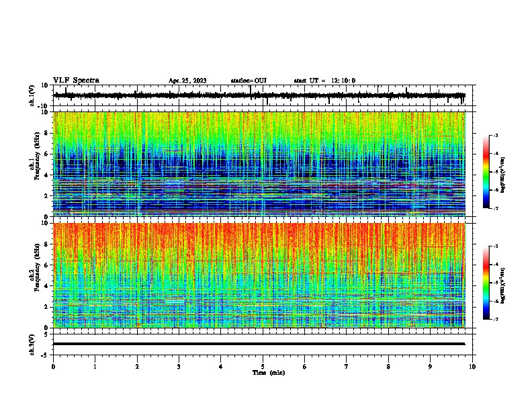This screenshot has height=411, width=532.
Task: Click the "-7" label on ch.2 color bar
Action: (x=495, y=319)
